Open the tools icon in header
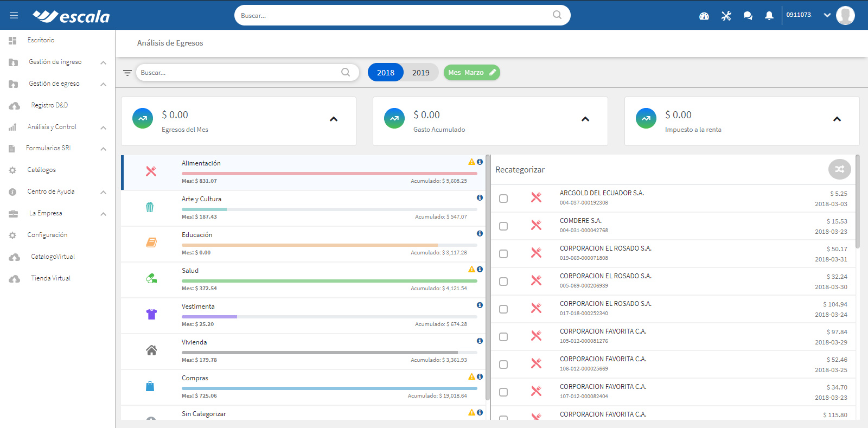 [726, 16]
